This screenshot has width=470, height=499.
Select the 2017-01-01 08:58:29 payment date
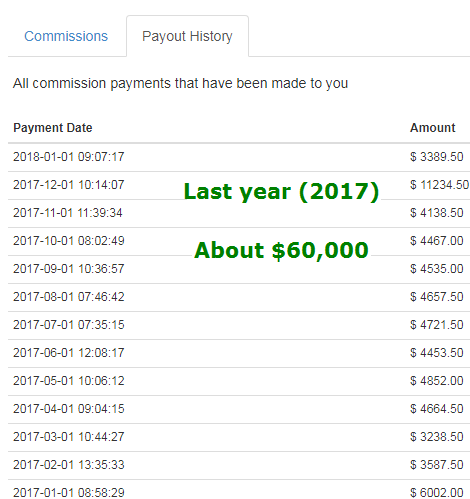69,492
